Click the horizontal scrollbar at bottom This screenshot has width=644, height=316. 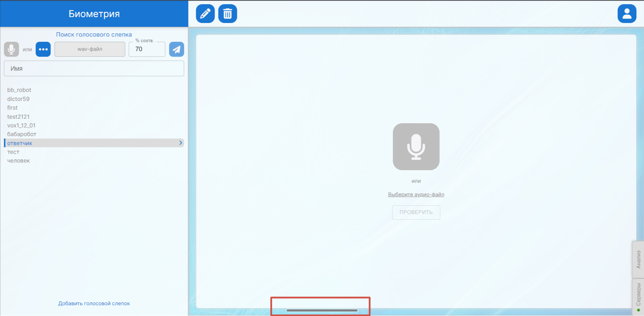322,310
